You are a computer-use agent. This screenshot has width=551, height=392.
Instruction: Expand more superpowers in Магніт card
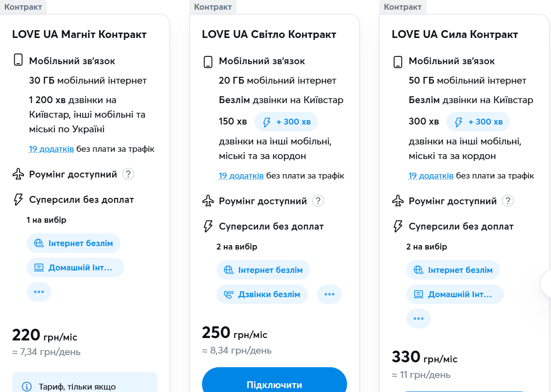[x=39, y=292]
